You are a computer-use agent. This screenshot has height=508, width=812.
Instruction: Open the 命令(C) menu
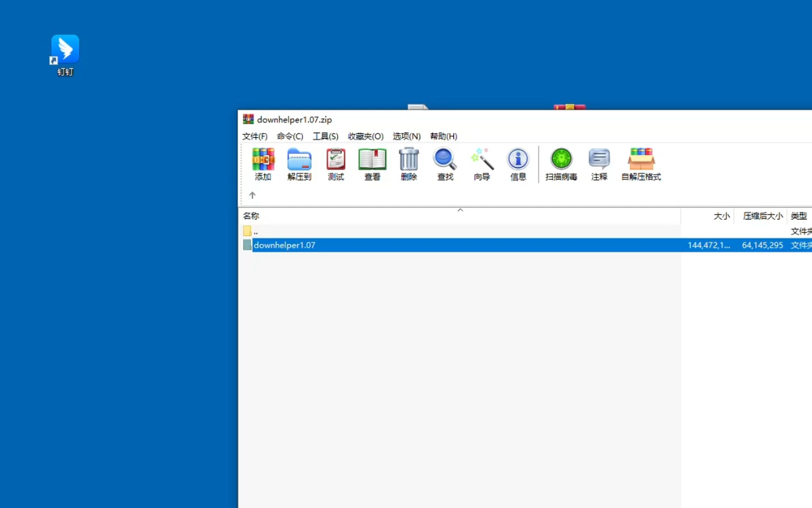point(290,137)
